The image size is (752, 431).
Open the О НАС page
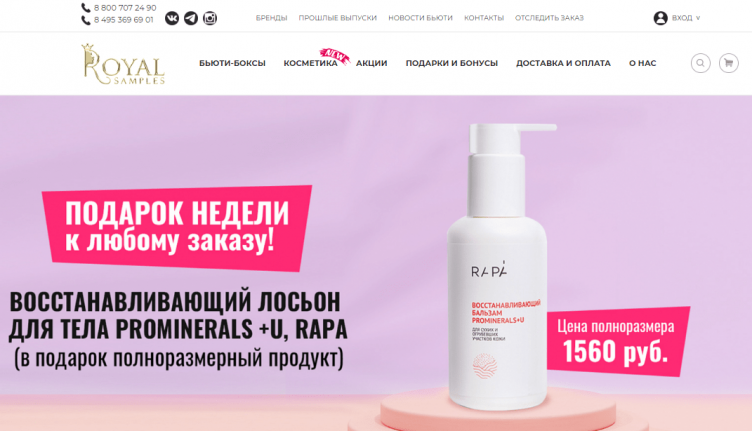pyautogui.click(x=643, y=63)
